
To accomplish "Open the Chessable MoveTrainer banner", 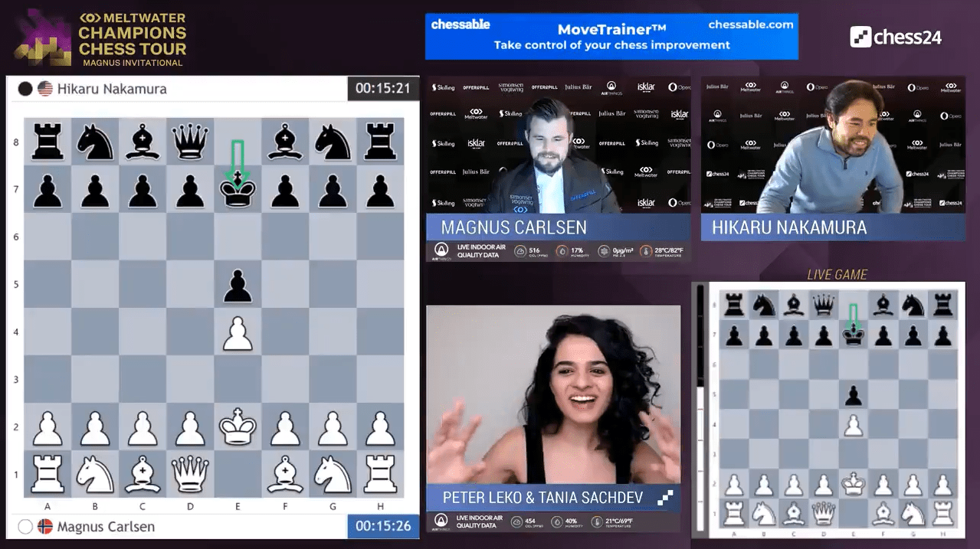I will tap(611, 36).
